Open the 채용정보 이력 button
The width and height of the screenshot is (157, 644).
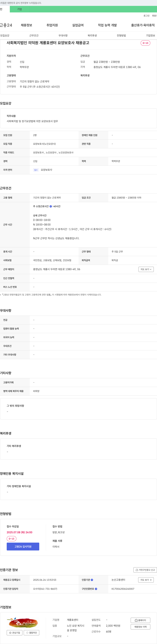click(x=140, y=627)
